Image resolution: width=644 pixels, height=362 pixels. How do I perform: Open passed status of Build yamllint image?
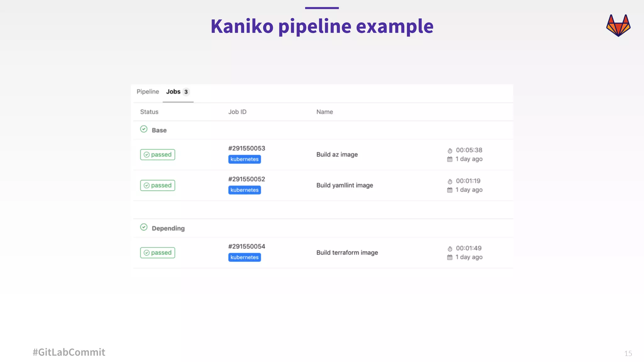tap(158, 185)
